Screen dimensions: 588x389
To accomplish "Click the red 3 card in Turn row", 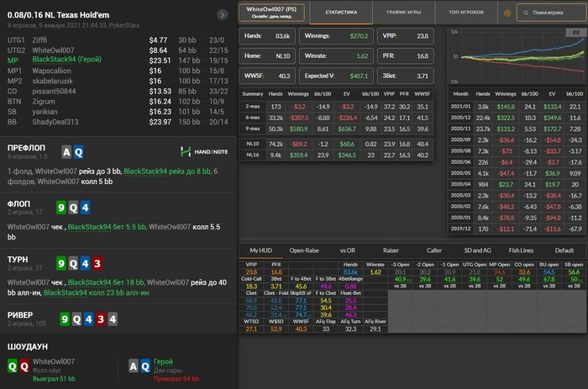I will [x=97, y=263].
